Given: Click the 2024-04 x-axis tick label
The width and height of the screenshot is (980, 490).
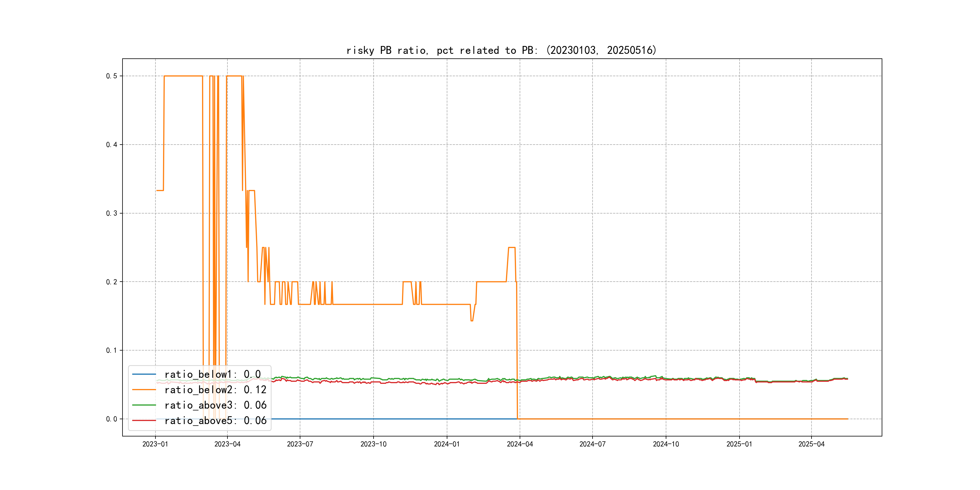Looking at the screenshot, I should point(520,444).
